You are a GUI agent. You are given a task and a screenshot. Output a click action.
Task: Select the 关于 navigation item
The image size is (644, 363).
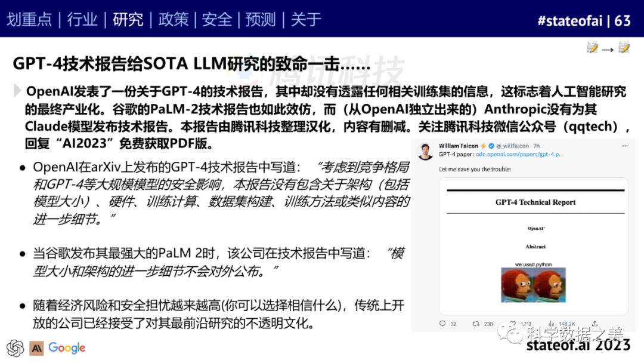(306, 19)
